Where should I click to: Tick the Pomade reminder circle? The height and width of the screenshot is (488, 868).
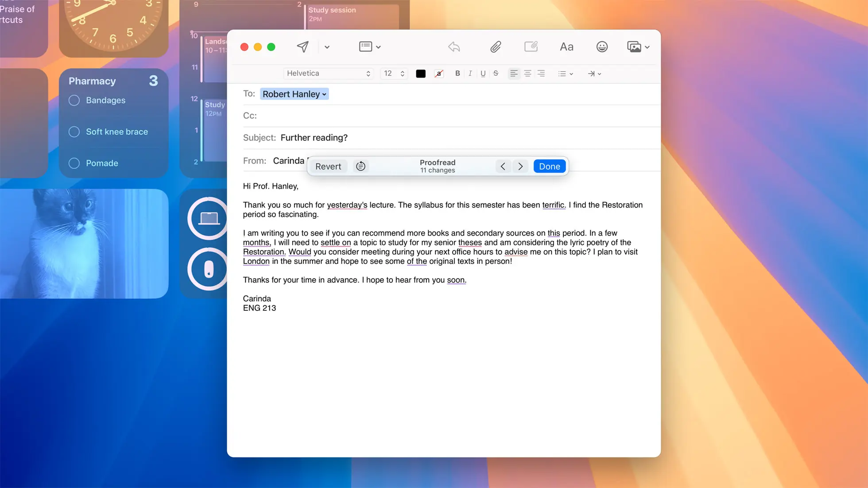74,163
